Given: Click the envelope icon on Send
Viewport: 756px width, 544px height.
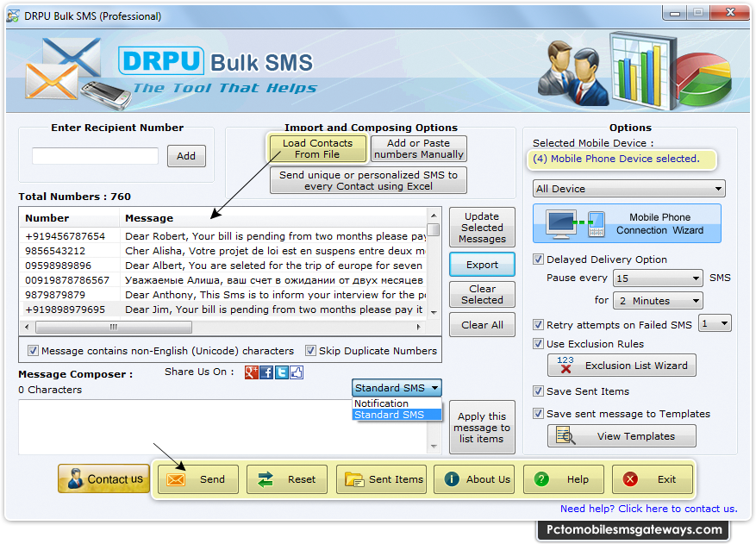Looking at the screenshot, I should [x=176, y=479].
